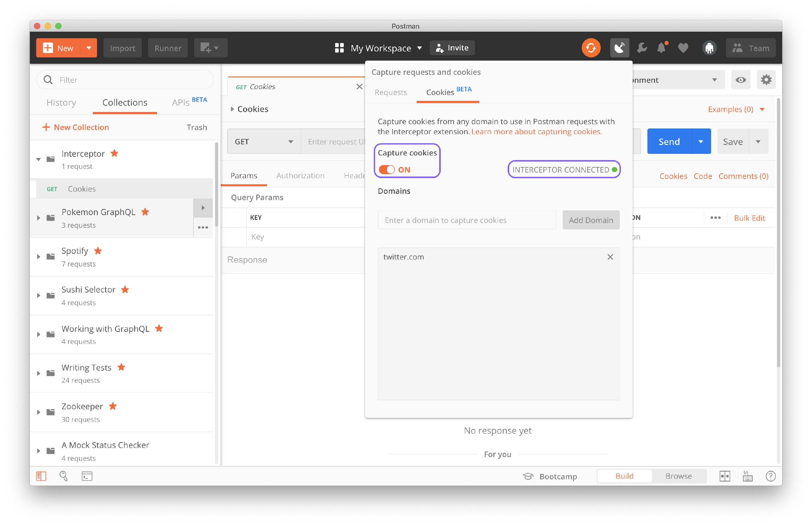Switch to Browse mode
Image resolution: width=812 pixels, height=525 pixels.
point(678,476)
